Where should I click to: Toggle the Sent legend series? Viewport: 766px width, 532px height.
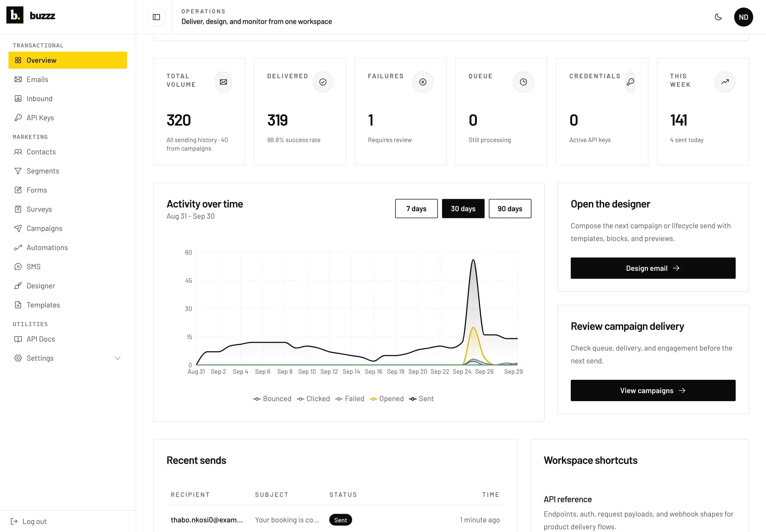pos(421,399)
